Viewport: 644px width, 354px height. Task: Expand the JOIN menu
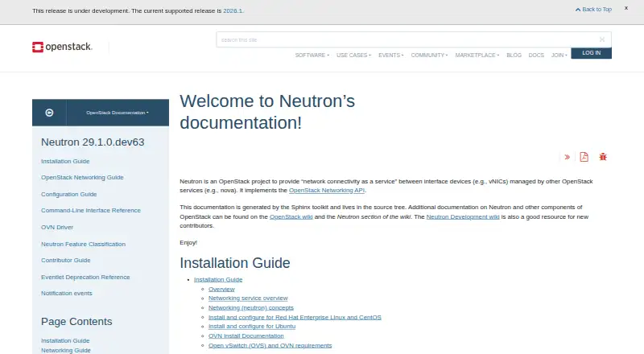(559, 55)
